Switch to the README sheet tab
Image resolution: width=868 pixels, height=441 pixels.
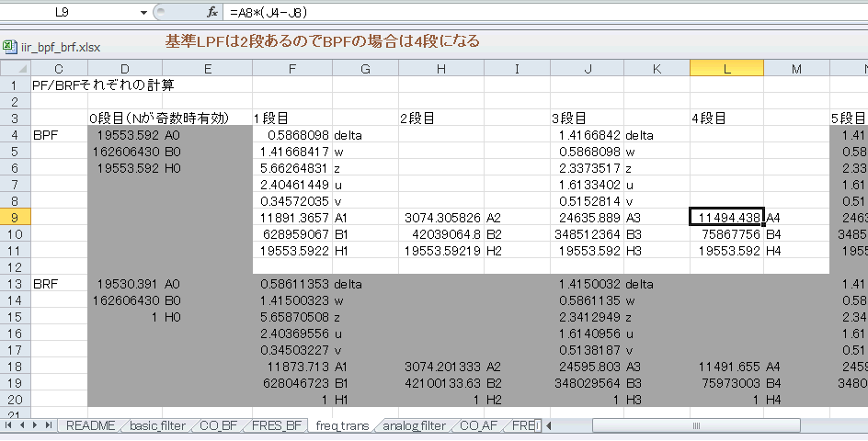(90, 425)
